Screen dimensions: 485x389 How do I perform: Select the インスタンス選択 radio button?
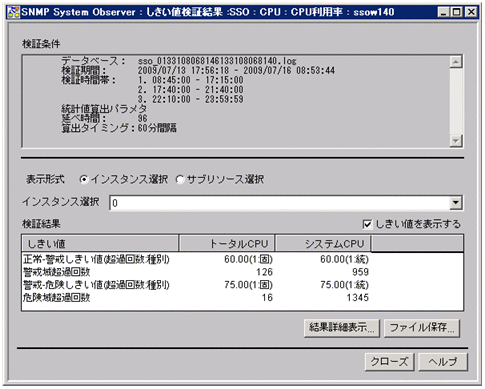84,180
